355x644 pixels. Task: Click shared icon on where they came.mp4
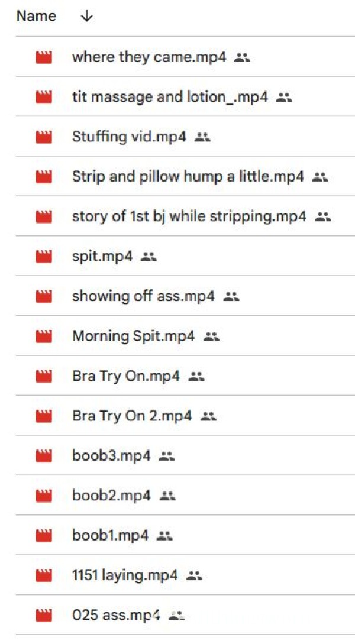[x=242, y=57]
